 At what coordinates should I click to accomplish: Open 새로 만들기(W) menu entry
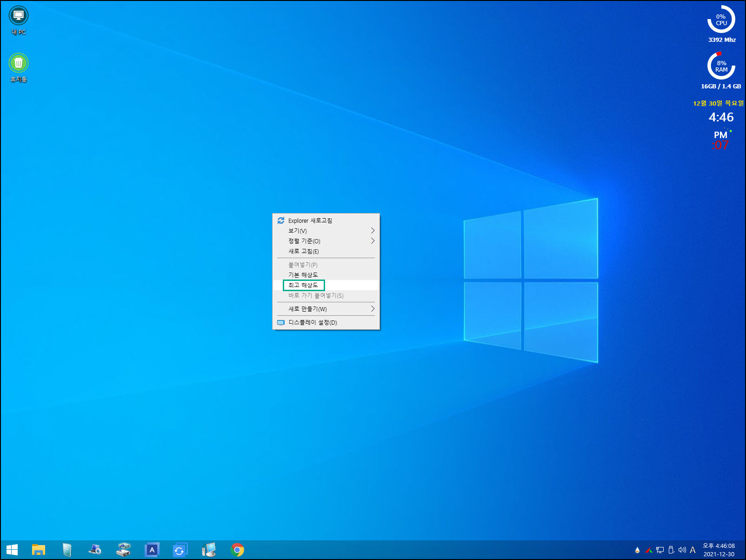[326, 309]
